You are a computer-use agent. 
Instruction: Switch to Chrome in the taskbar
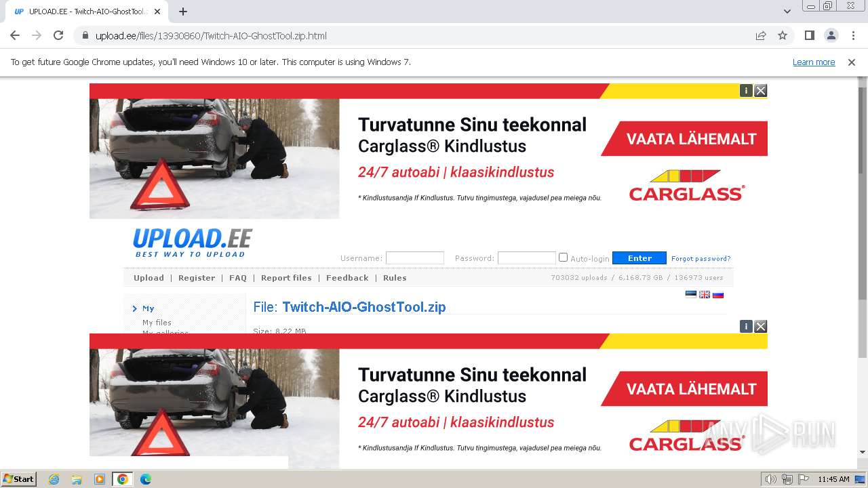(x=123, y=479)
